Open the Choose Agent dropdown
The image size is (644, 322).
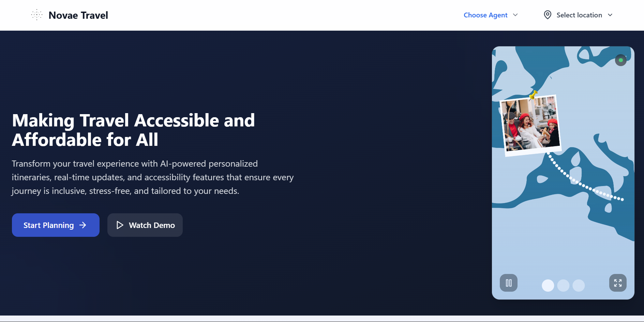coord(485,15)
